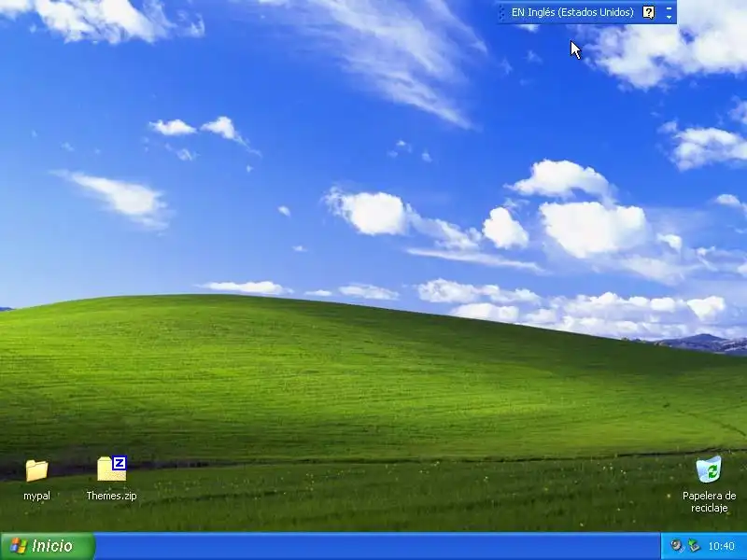This screenshot has width=747, height=560.
Task: Click the language bar help question icon
Action: pyautogui.click(x=648, y=12)
